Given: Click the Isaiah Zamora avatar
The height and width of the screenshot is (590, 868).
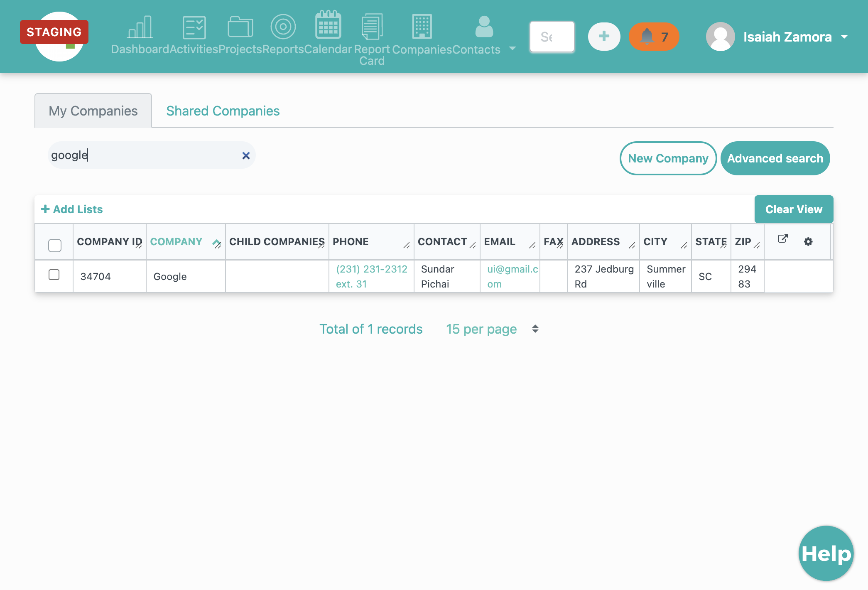Looking at the screenshot, I should coord(720,37).
